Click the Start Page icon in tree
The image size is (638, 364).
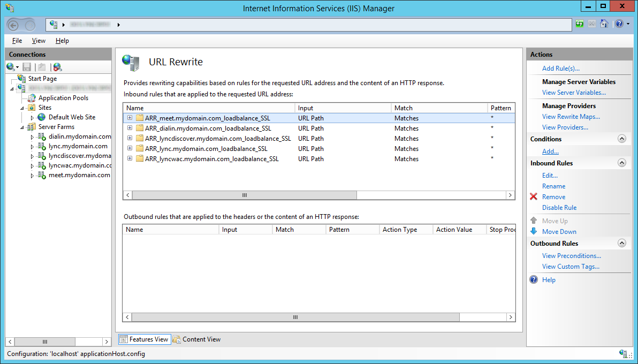tap(21, 78)
